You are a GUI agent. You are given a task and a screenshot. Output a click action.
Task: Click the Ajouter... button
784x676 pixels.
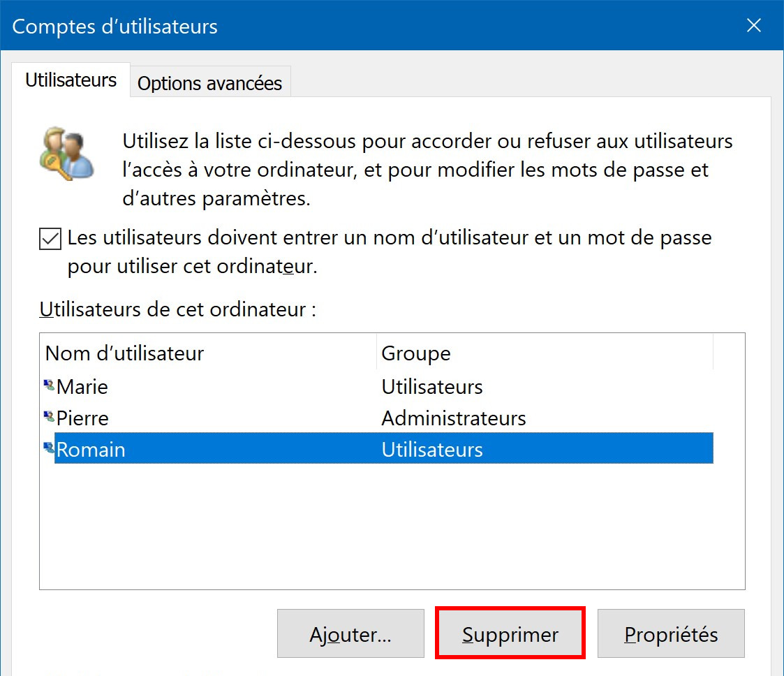350,633
